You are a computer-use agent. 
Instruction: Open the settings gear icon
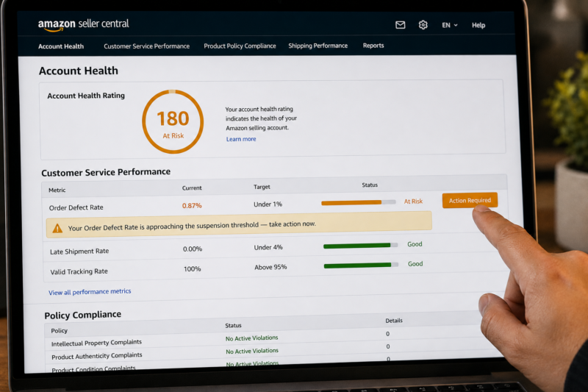(423, 25)
